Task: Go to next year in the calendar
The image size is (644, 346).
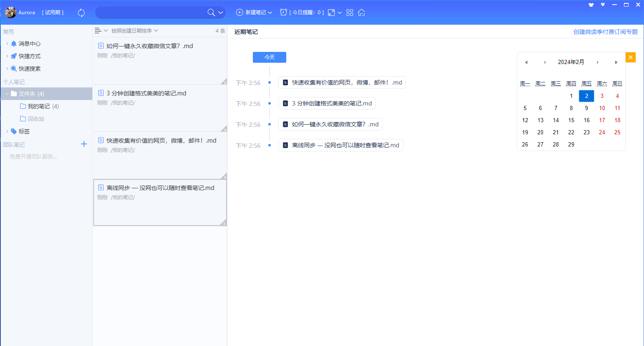Action: [x=616, y=62]
